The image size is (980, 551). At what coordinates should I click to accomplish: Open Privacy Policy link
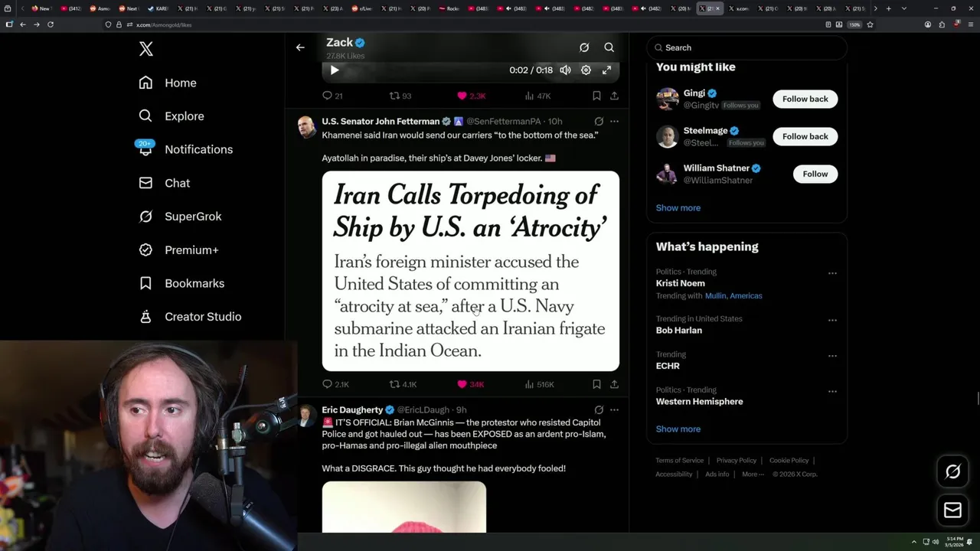(x=737, y=461)
